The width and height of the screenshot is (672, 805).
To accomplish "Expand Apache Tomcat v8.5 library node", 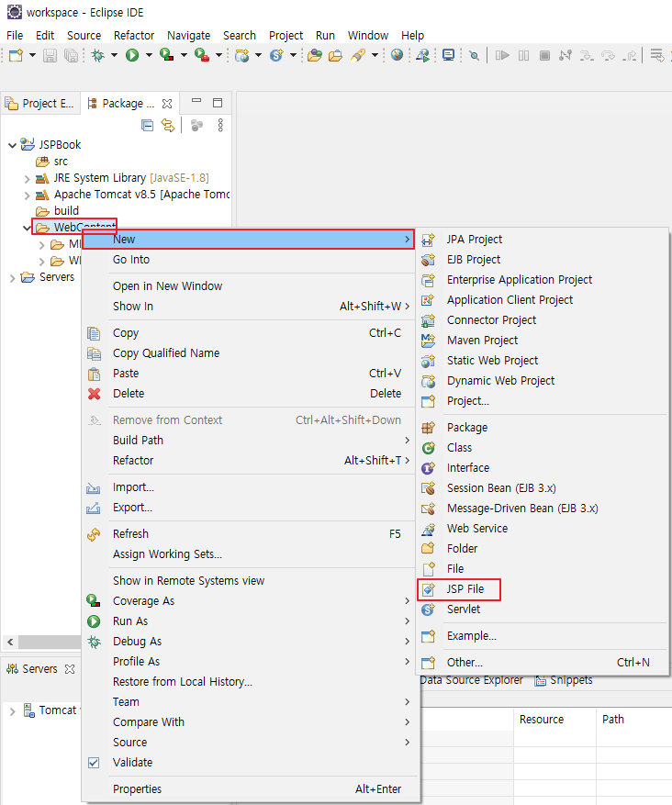I will tap(28, 196).
